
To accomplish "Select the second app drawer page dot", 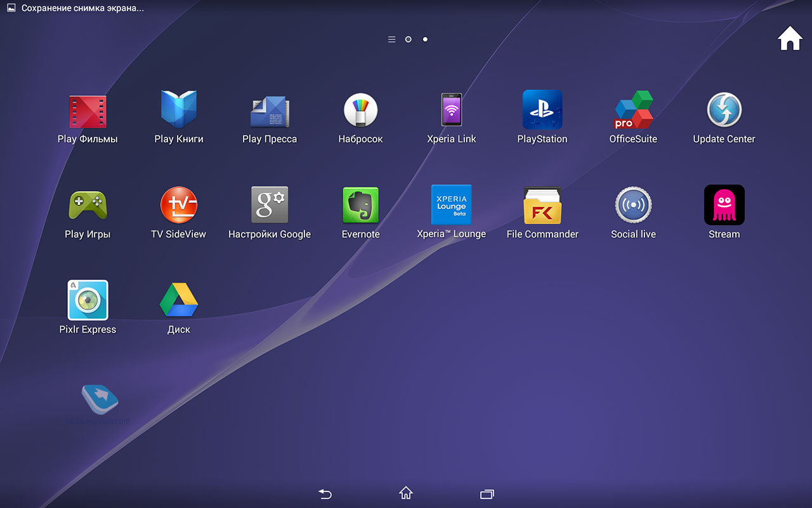I will pyautogui.click(x=425, y=39).
